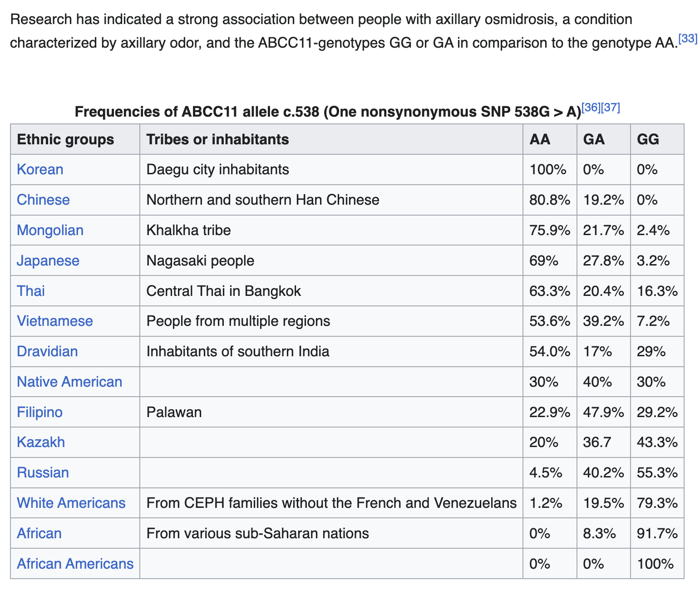Click the Tribes or inhabitants header
The height and width of the screenshot is (590, 700).
point(217,139)
